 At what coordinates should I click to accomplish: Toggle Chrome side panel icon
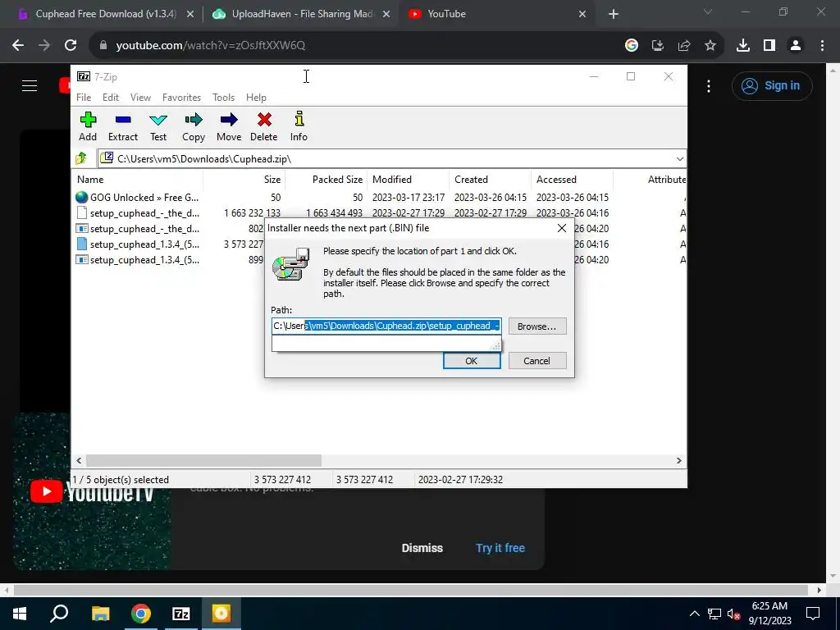769,46
